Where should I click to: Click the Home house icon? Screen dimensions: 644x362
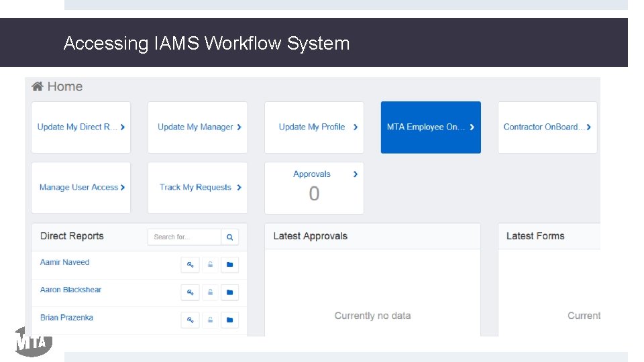[x=38, y=86]
